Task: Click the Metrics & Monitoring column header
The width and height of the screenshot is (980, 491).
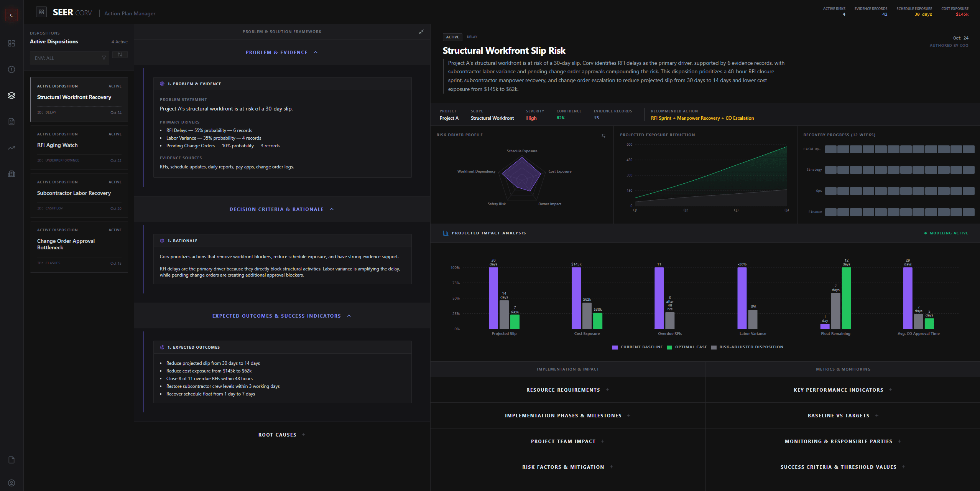Action: coord(843,369)
